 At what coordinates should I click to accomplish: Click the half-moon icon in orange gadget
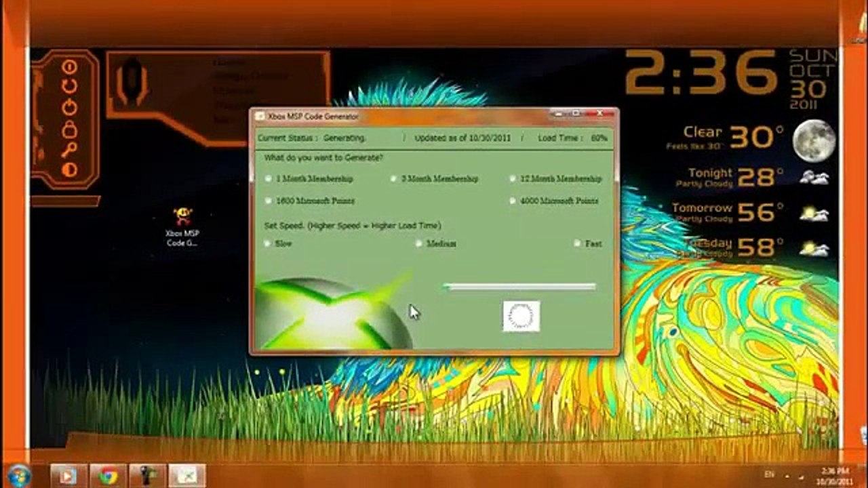[69, 169]
